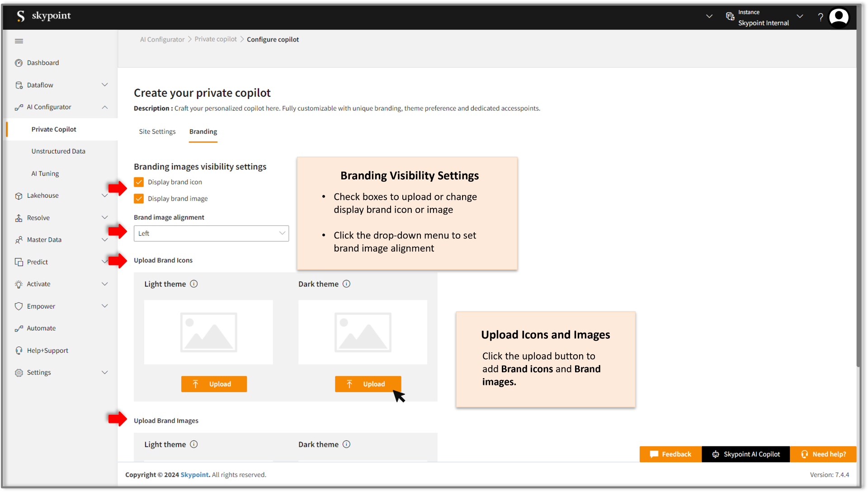Switch to the Site Settings tab
This screenshot has width=868, height=492.
(157, 131)
